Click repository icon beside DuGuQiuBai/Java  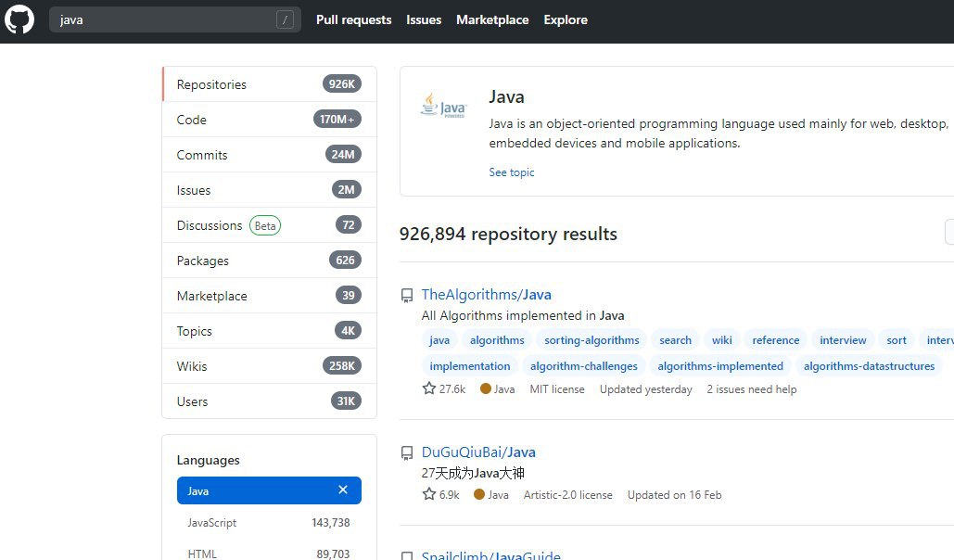click(407, 453)
